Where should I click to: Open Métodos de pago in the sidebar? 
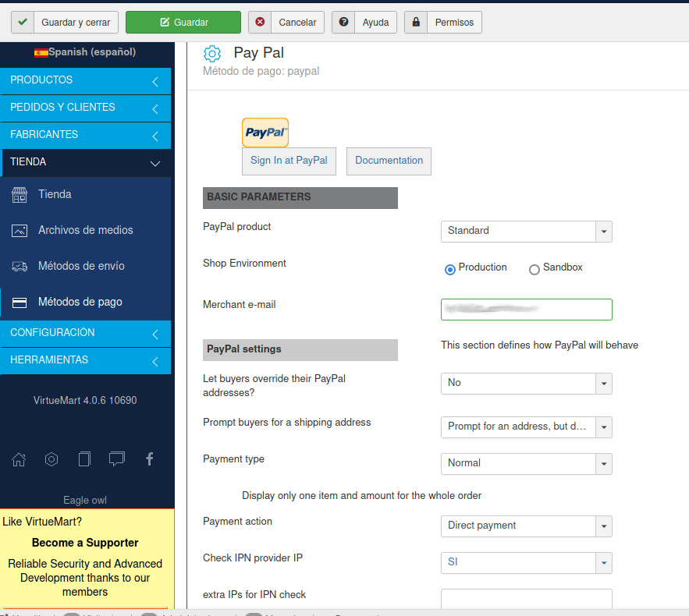pyautogui.click(x=85, y=303)
